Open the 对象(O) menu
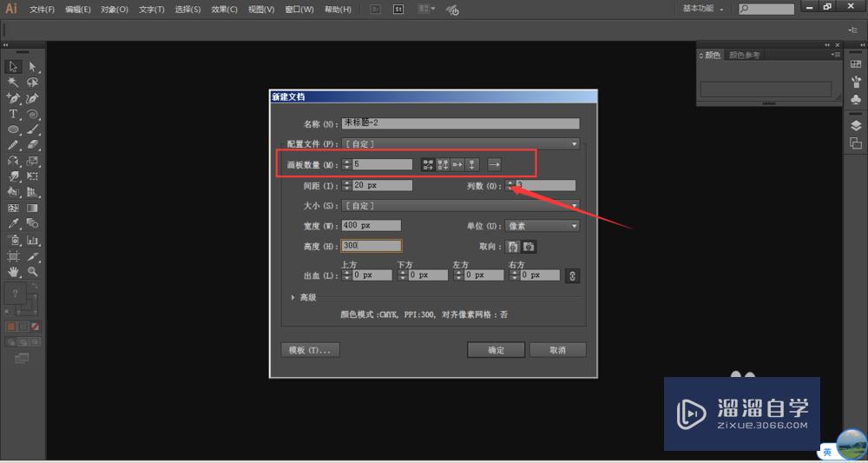868x463 pixels. [x=115, y=10]
